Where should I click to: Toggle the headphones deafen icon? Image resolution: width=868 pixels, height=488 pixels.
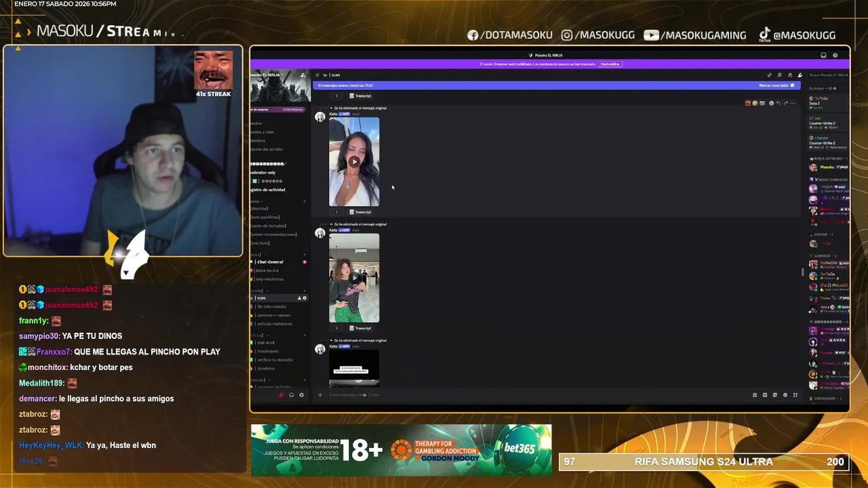click(292, 395)
